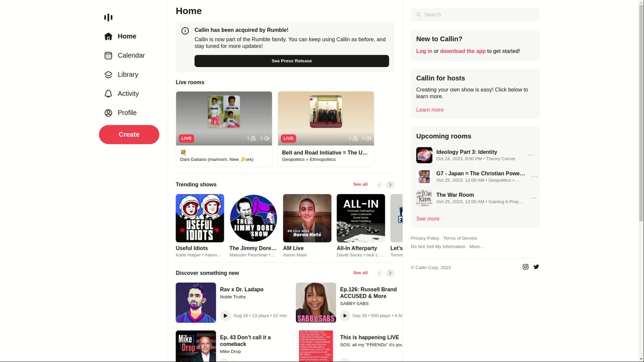Click See all for Trending shows
The image size is (644, 362).
pos(360,185)
